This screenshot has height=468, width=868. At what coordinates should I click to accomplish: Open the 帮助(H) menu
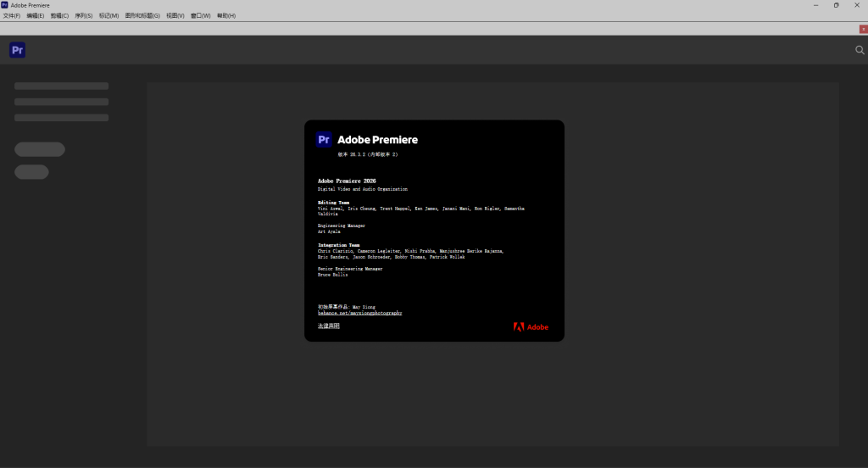[x=225, y=15]
